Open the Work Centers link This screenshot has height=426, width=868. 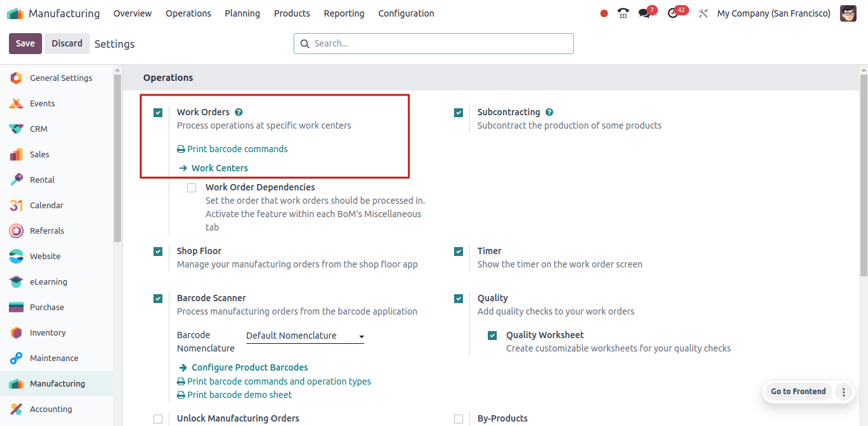pyautogui.click(x=214, y=168)
